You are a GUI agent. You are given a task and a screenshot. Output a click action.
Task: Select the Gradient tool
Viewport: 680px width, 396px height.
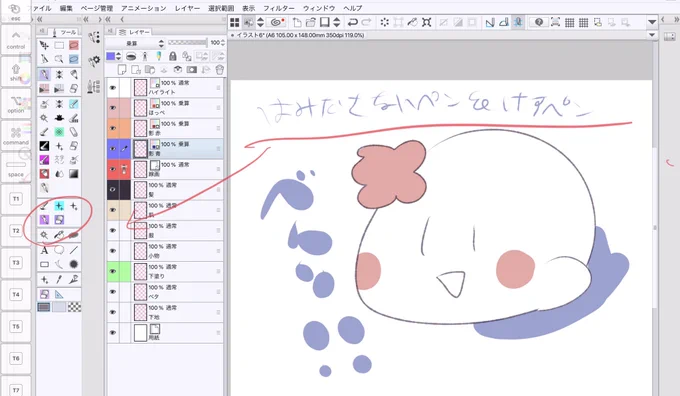pyautogui.click(x=74, y=174)
